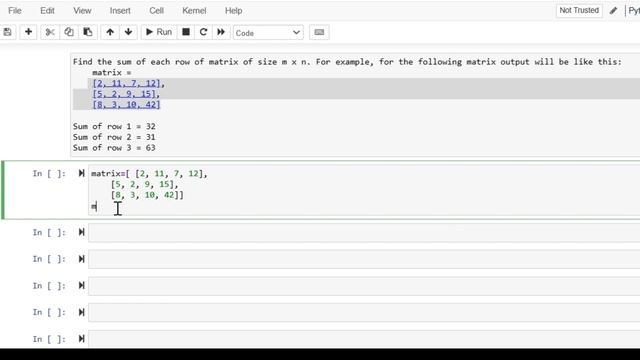
Task: Click the text 'Sum of row 3 = 63'
Action: [x=114, y=148]
